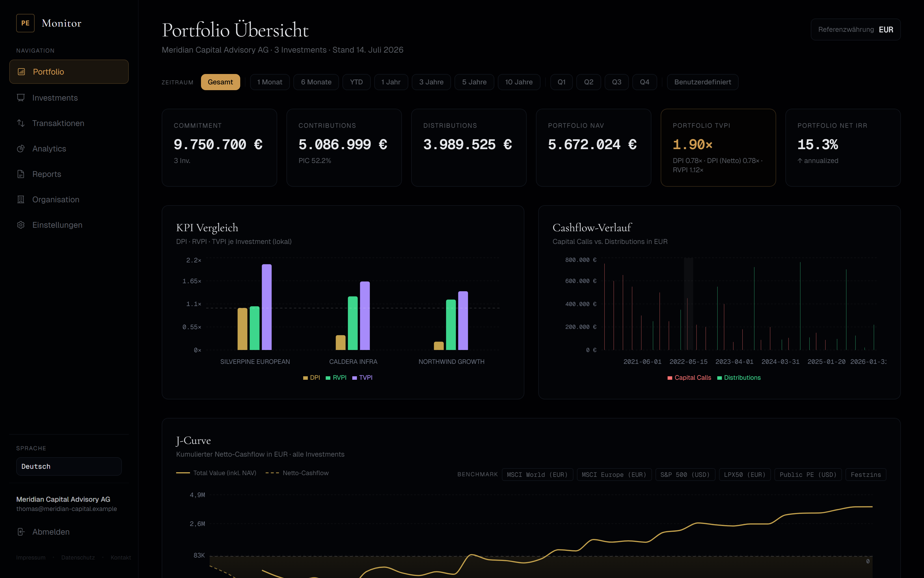Click the PE Monitor logo badge
The image size is (924, 578).
tap(25, 23)
